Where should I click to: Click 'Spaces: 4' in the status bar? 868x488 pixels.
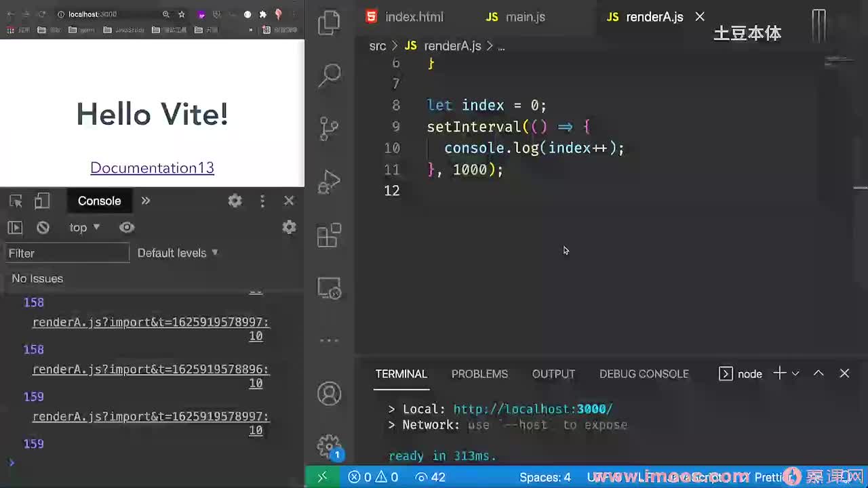pos(545,477)
